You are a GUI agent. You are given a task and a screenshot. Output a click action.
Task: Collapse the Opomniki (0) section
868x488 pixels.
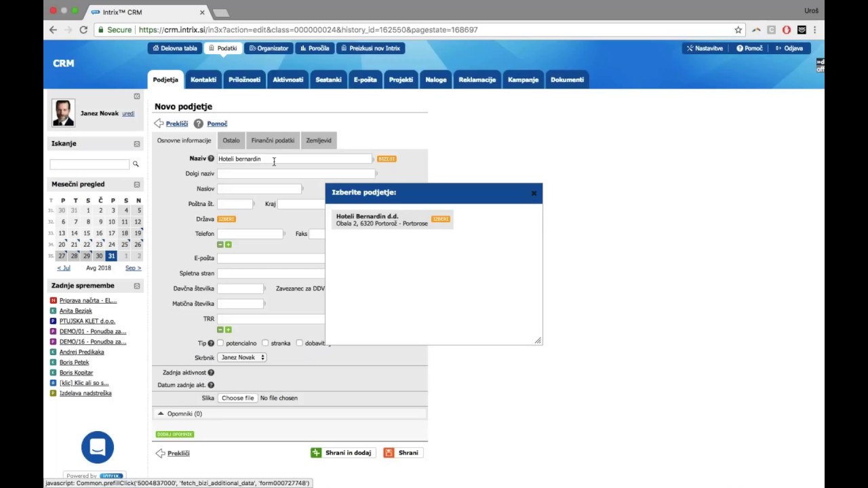coord(161,413)
